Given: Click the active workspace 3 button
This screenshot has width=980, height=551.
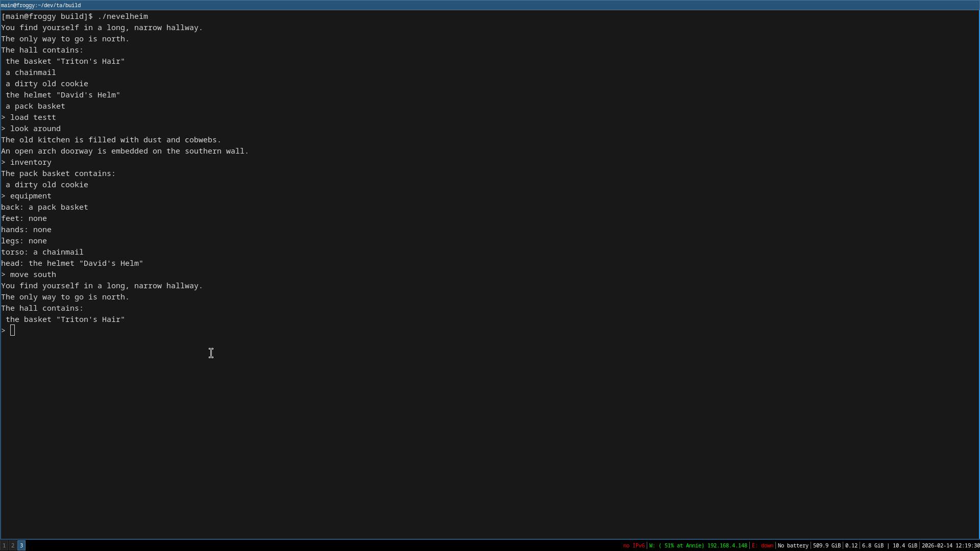Looking at the screenshot, I should (x=21, y=545).
